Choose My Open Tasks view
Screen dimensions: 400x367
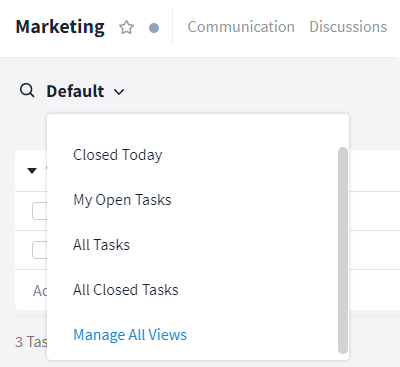click(122, 200)
